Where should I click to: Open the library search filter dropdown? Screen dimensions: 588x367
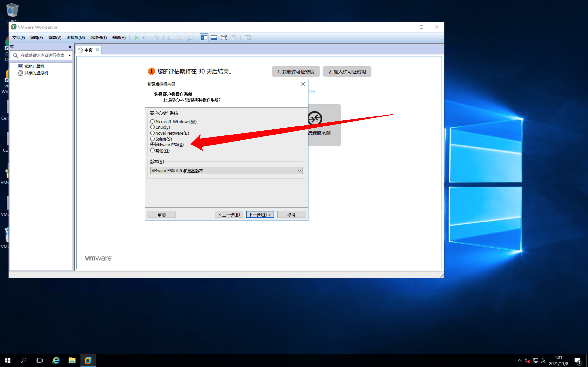tap(70, 55)
